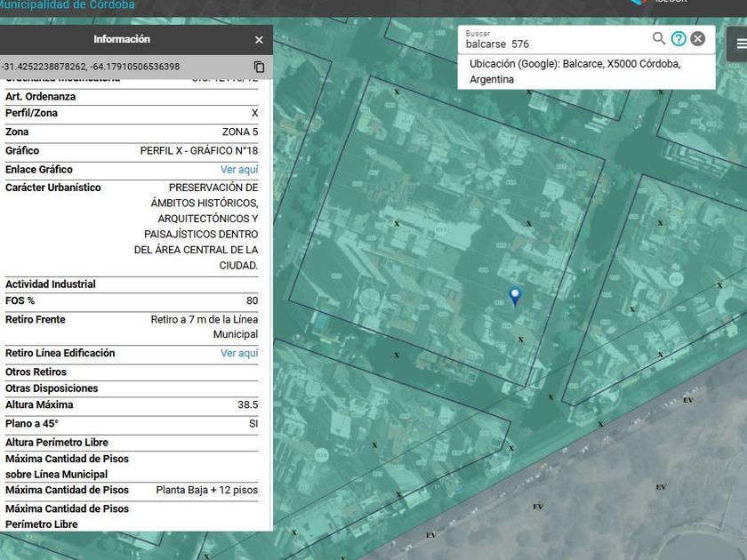Open the search help question icon
The image size is (747, 560).
679,38
